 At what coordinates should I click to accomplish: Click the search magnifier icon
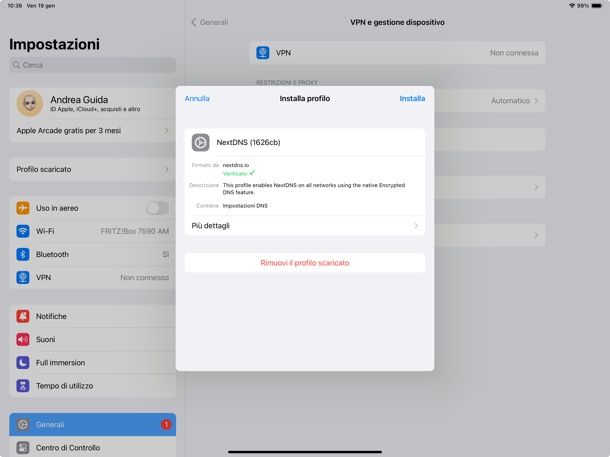click(16, 65)
